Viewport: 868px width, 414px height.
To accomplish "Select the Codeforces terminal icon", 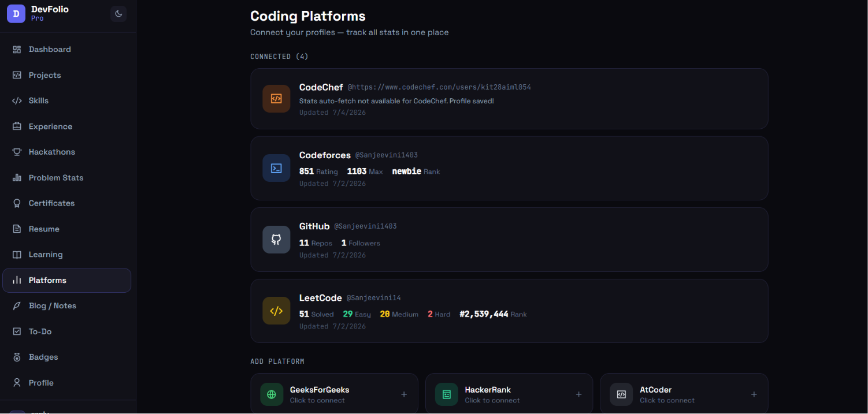I will coord(276,168).
